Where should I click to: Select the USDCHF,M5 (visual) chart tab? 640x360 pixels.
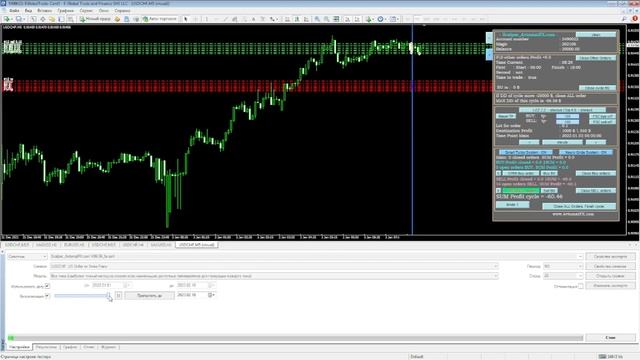click(197, 245)
